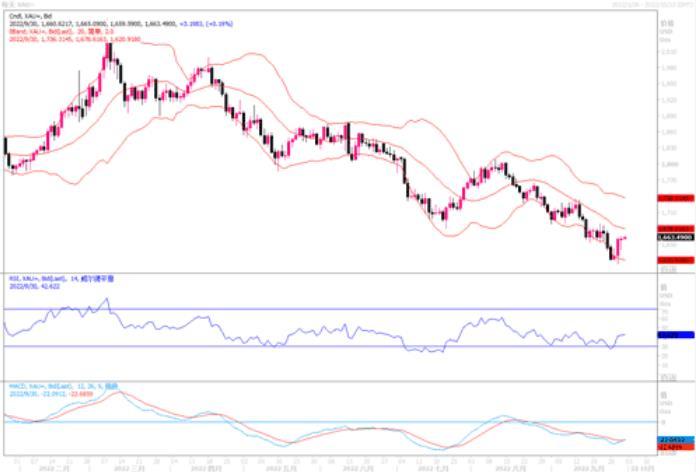The image size is (696, 472).
Task: Click the highest candlestick peak on chart
Action: 108,47
